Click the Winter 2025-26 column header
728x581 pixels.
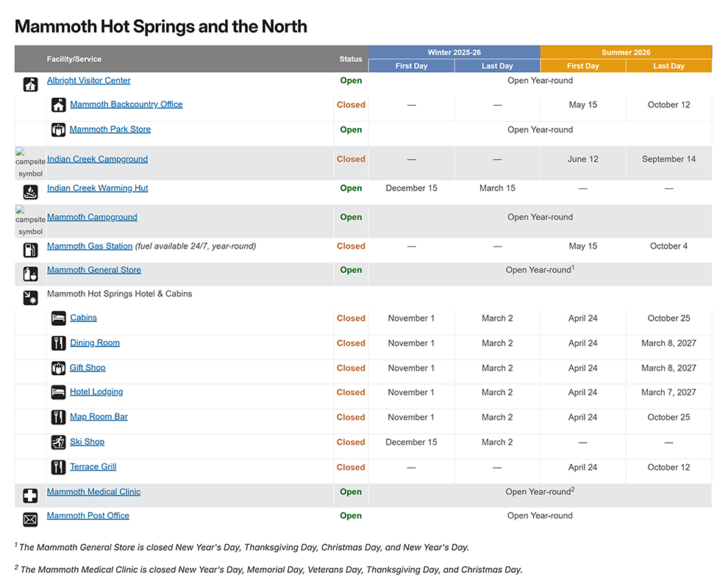(454, 52)
